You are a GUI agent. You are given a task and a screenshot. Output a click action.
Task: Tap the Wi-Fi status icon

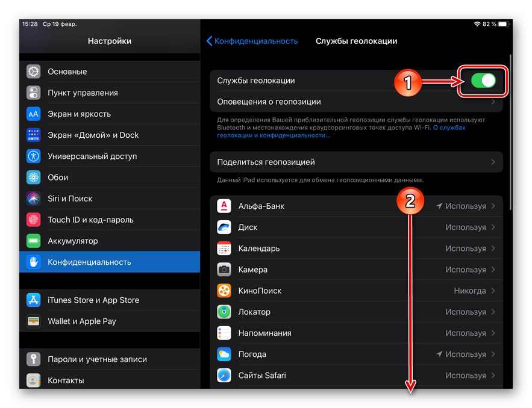477,24
